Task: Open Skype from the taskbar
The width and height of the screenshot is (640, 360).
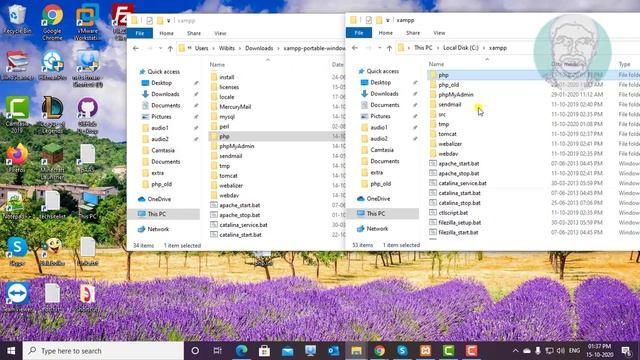Action: pyautogui.click(x=402, y=351)
